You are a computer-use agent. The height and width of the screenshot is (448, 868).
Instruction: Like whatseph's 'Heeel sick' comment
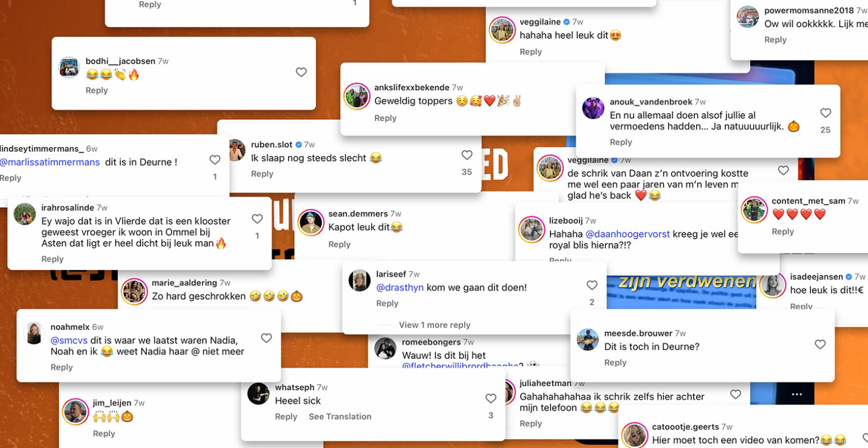coord(491,398)
